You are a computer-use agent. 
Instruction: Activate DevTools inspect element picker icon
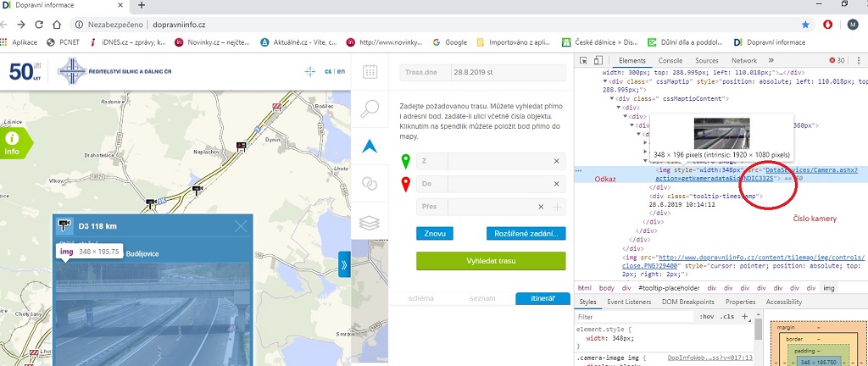coord(584,60)
